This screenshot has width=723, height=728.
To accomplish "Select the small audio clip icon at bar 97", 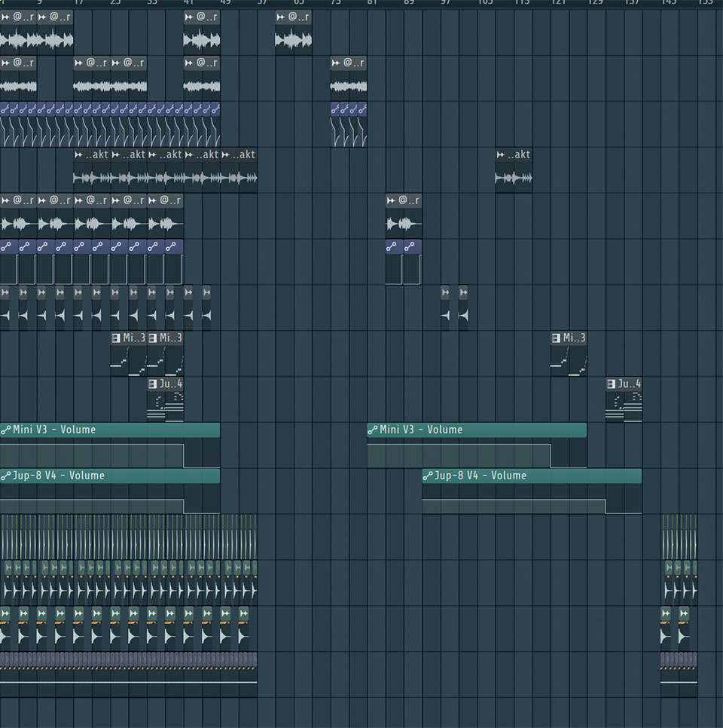I will point(445,292).
